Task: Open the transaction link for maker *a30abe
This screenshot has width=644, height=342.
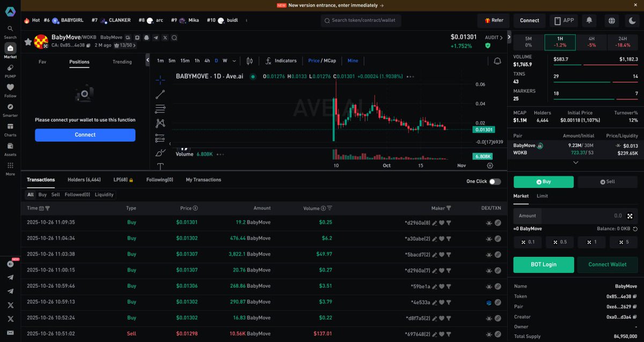Action: (497, 238)
